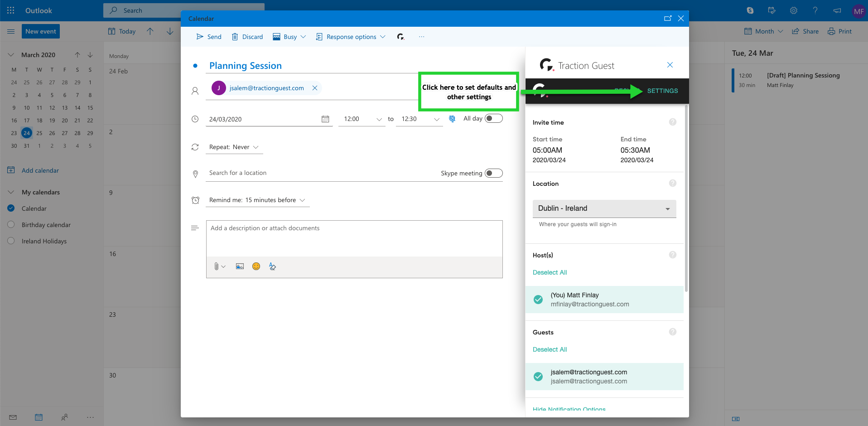Switch to Mail via the envelope icon
Viewport: 868px width, 426px height.
click(13, 417)
